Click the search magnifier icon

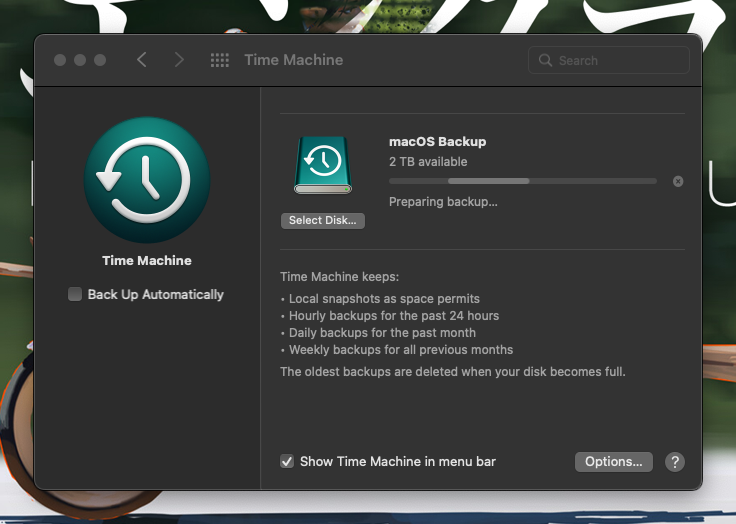click(x=545, y=60)
